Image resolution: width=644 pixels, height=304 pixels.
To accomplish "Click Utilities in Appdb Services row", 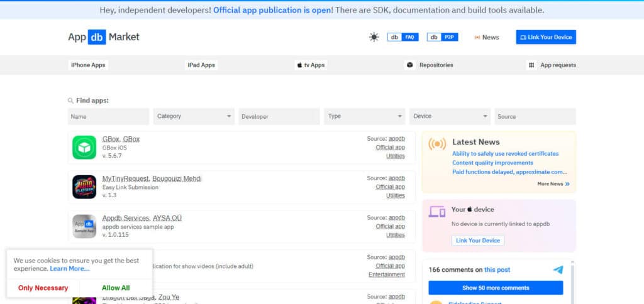I will [x=396, y=235].
